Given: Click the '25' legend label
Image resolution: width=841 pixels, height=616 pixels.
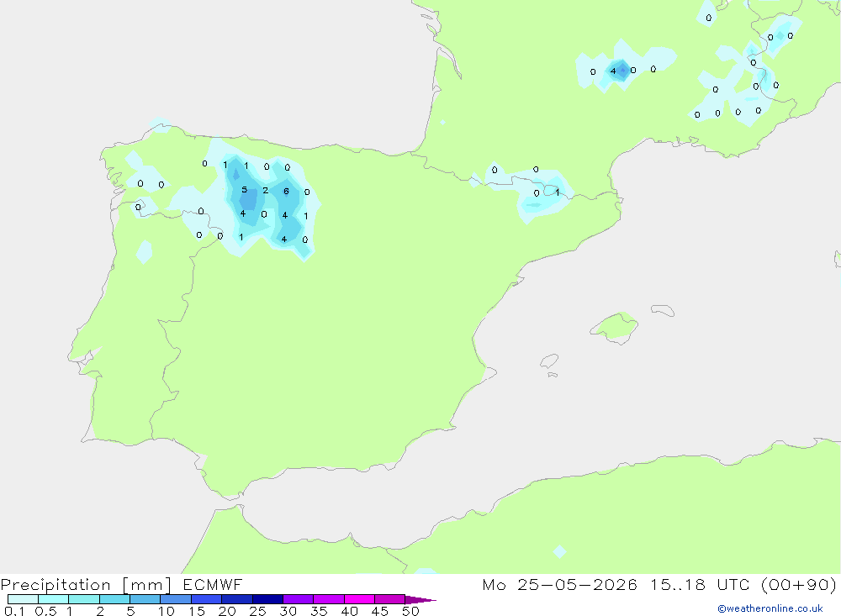Looking at the screenshot, I should [x=258, y=611].
